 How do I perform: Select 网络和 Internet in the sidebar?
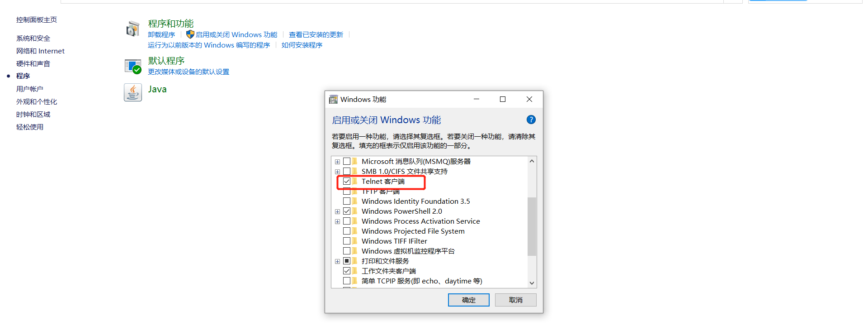[x=40, y=51]
